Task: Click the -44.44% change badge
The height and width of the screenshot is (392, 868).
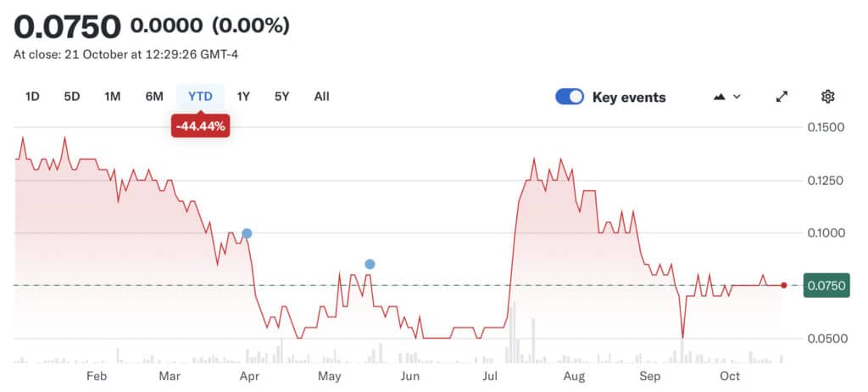Action: 200,127
